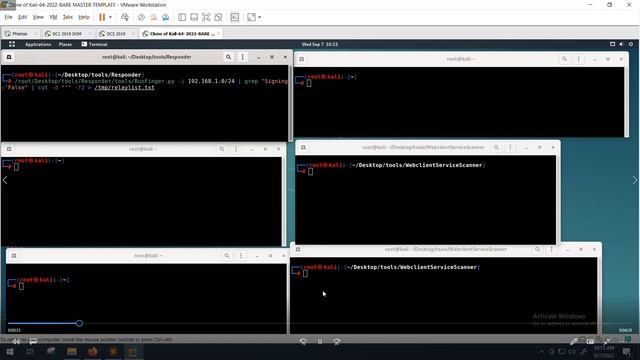
Task: Skip forward in the video
Action: coord(337,341)
